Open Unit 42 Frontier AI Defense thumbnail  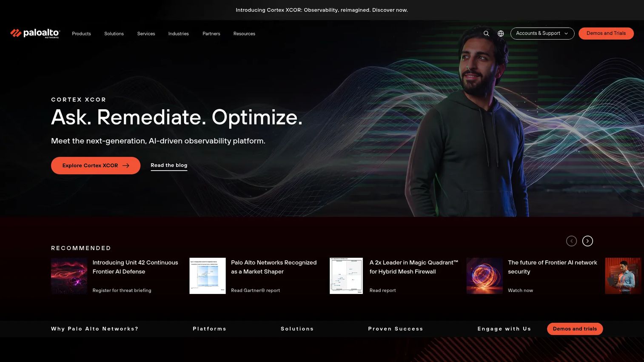point(69,276)
